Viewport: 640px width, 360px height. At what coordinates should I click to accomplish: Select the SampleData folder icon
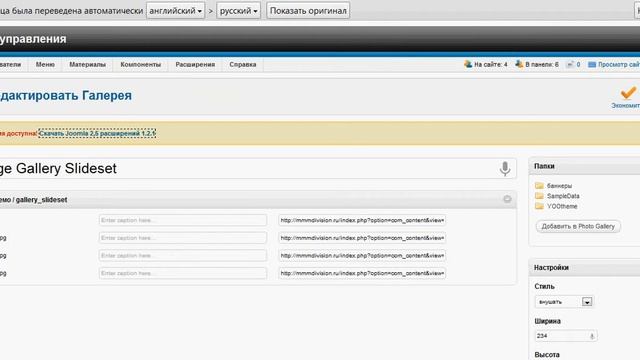[539, 196]
